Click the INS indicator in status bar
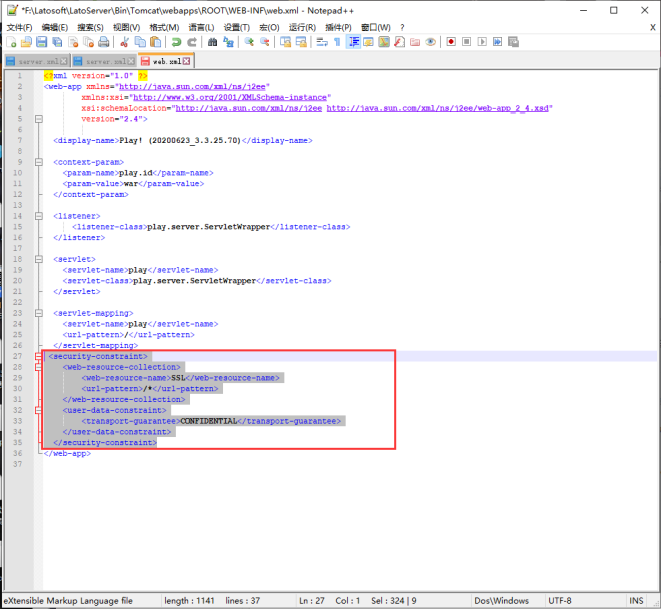Screen dimensions: 662x609 [636, 601]
